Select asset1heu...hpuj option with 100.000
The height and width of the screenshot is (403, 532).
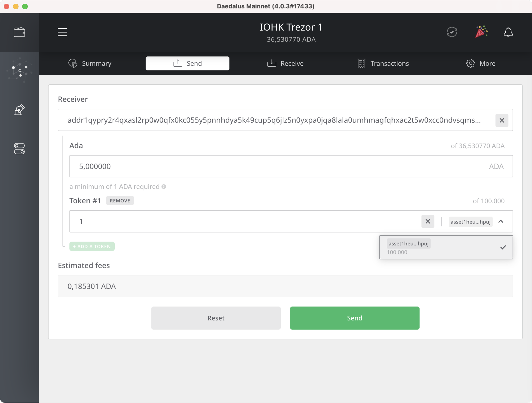tap(446, 247)
